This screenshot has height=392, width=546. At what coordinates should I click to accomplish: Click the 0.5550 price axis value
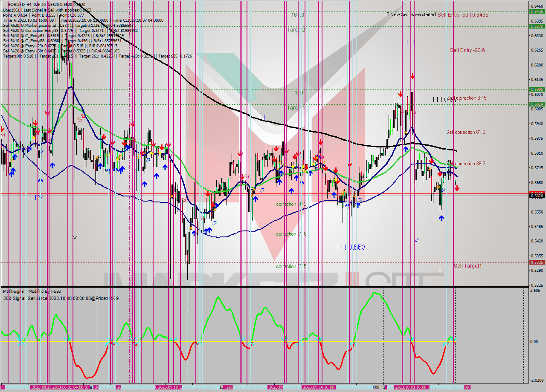(x=537, y=212)
